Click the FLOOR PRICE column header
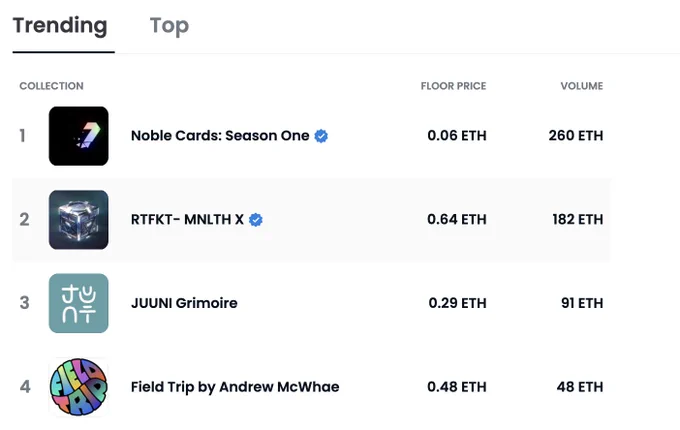 coord(453,86)
